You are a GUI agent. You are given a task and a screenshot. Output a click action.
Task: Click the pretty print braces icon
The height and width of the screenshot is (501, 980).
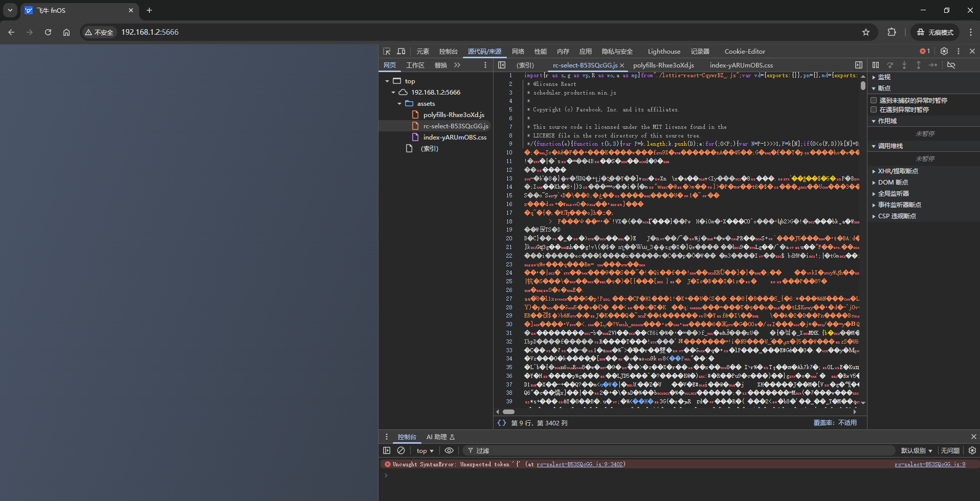pos(502,423)
